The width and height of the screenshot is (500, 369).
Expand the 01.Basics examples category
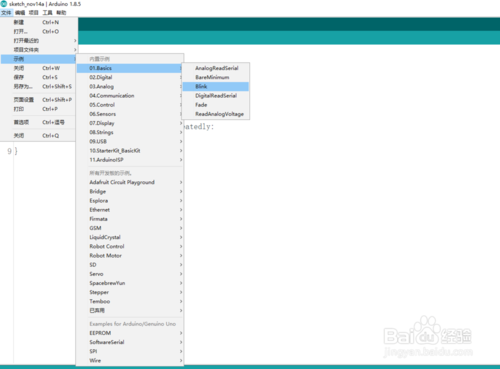[130, 68]
